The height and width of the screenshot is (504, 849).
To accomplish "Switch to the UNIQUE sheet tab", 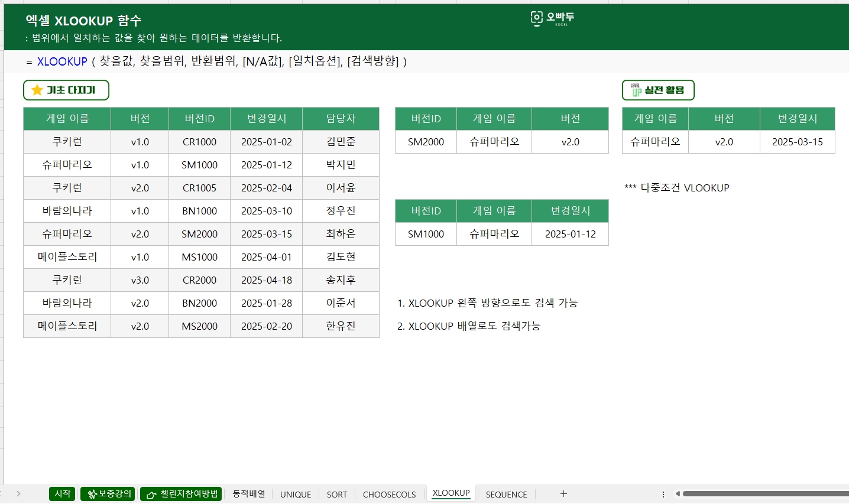I will pyautogui.click(x=296, y=494).
